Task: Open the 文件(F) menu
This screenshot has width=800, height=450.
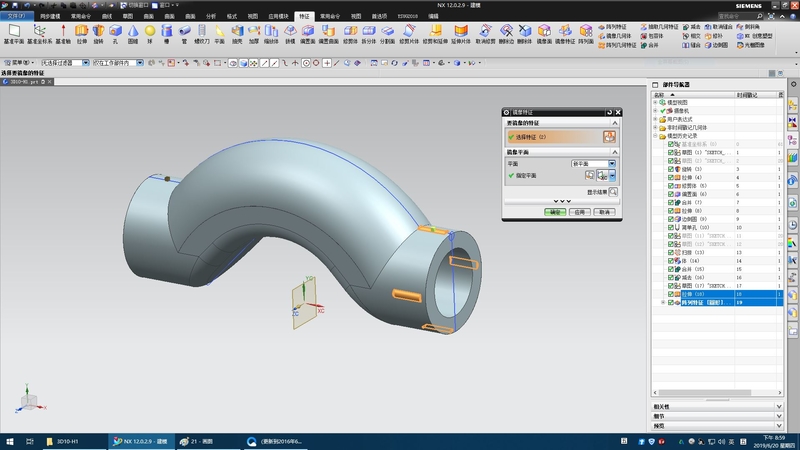Action: point(18,17)
